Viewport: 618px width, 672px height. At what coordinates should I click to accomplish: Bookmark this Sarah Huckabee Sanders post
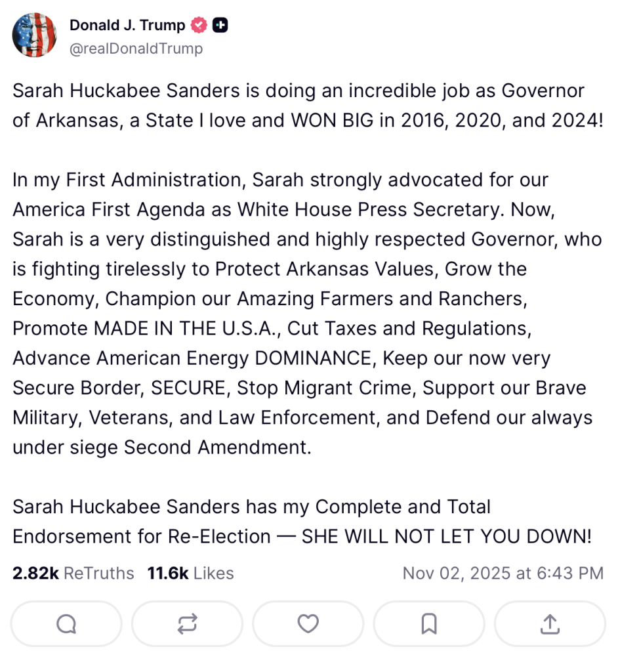click(x=428, y=623)
